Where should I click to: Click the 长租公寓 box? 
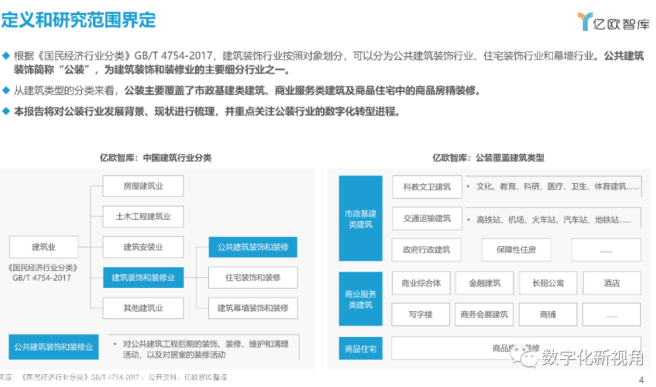(548, 283)
